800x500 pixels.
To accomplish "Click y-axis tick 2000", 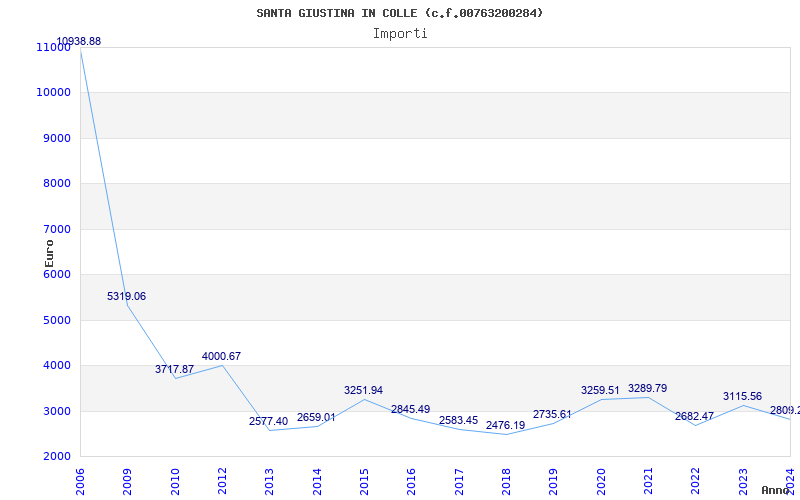I will click(x=56, y=457).
